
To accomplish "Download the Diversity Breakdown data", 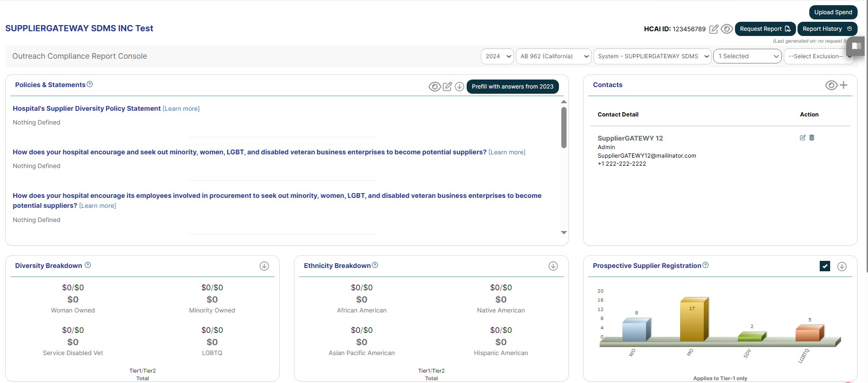I will coord(264,266).
